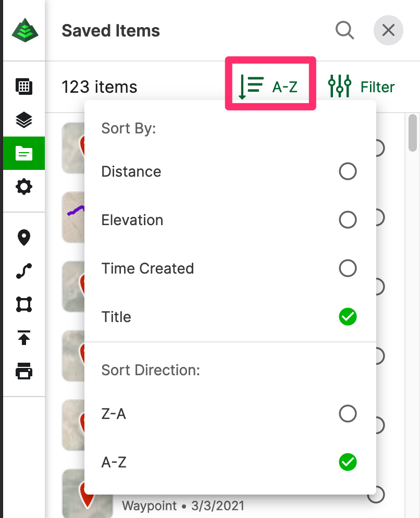The width and height of the screenshot is (420, 518).
Task: Select Z-A sort direction
Action: [x=230, y=414]
